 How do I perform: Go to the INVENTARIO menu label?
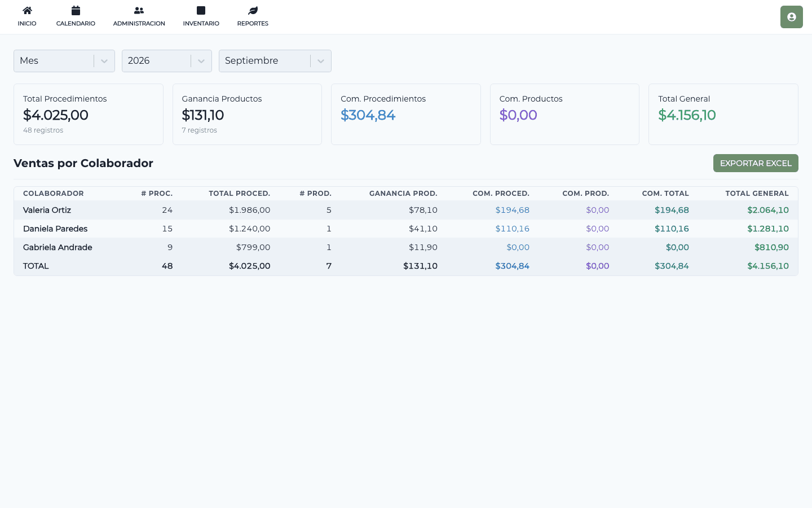click(201, 24)
